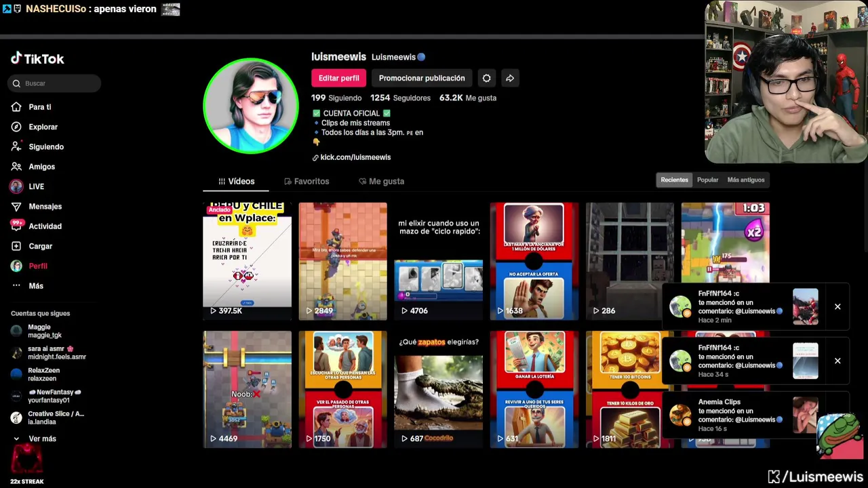Click the plus Cargar icon
The width and height of the screenshot is (868, 488).
coord(16,246)
